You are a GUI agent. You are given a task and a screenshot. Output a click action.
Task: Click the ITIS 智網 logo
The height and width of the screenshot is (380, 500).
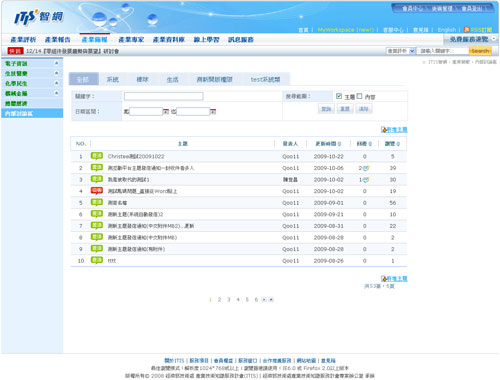(38, 17)
